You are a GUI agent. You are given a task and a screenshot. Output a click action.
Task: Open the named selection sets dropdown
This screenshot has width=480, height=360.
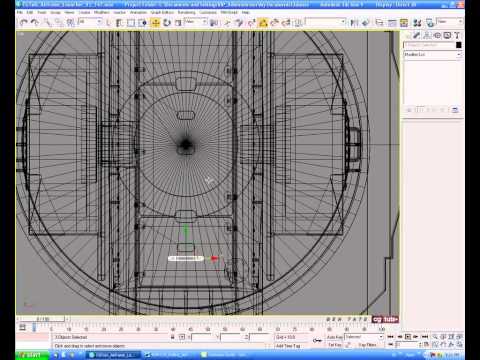pos(326,22)
